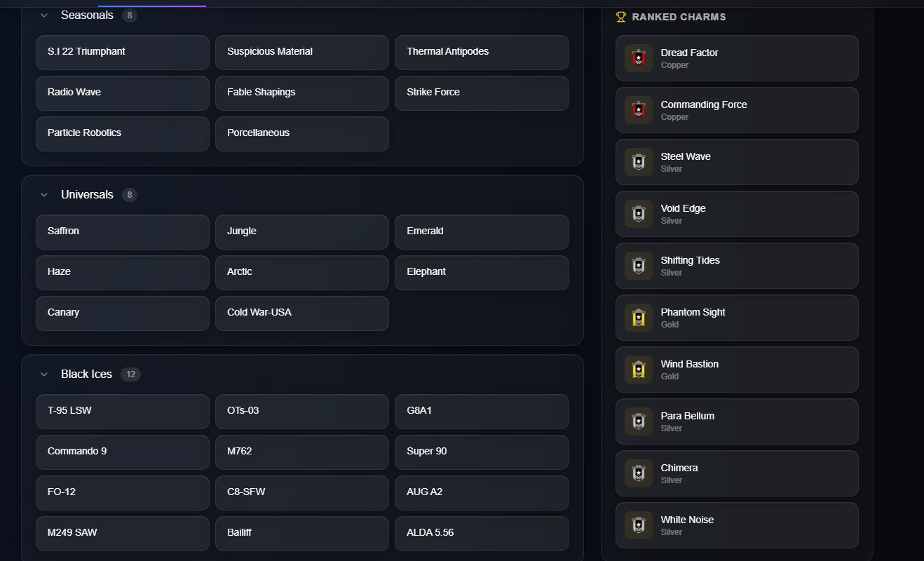Collapse the Seasonals section chevron
Image resolution: width=924 pixels, height=561 pixels.
coord(44,15)
